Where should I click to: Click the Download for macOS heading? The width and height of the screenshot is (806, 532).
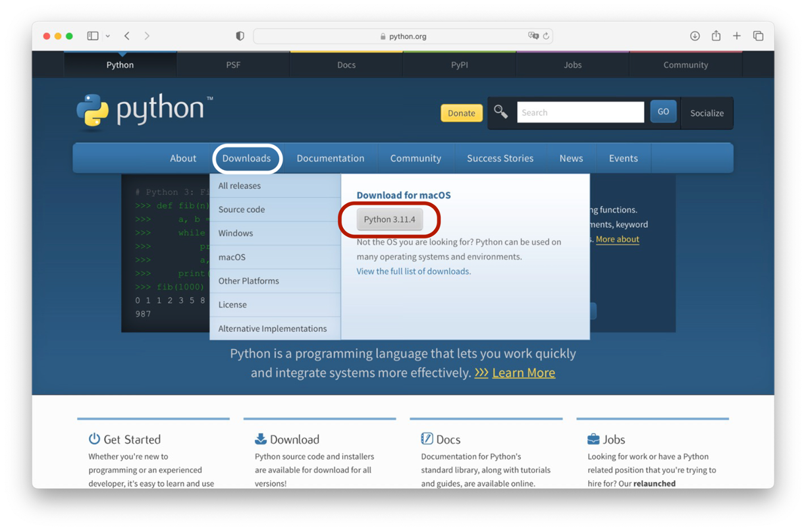tap(404, 195)
